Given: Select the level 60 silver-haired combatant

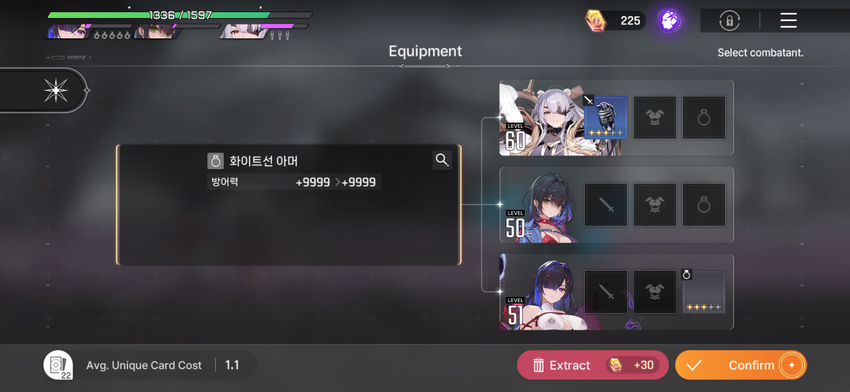Looking at the screenshot, I should click(540, 118).
